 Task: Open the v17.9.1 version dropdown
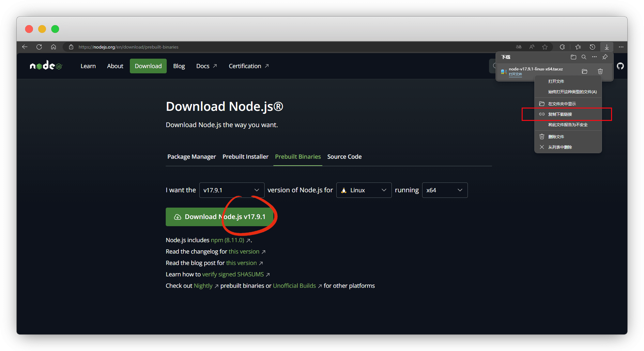[232, 190]
